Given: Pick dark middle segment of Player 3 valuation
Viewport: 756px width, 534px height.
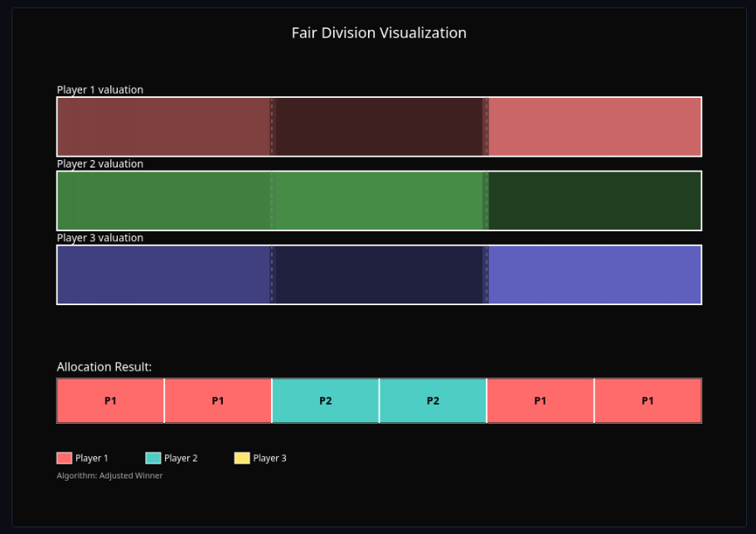Looking at the screenshot, I should [x=379, y=274].
